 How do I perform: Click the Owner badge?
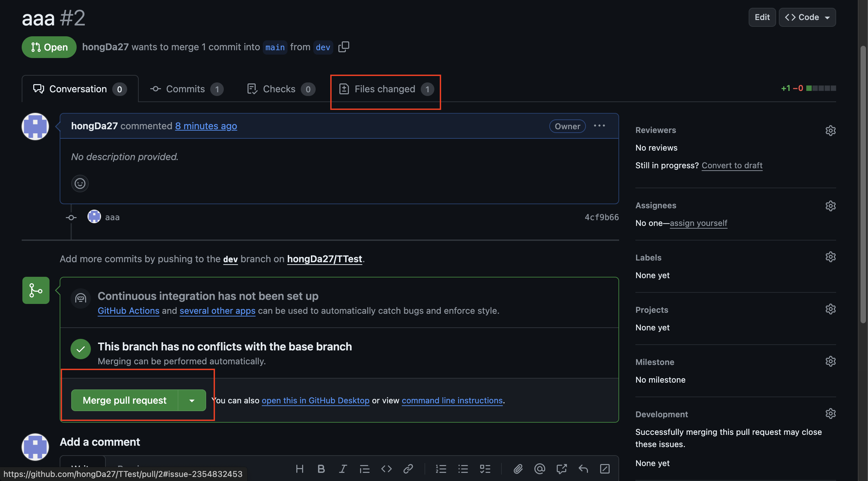tap(567, 126)
